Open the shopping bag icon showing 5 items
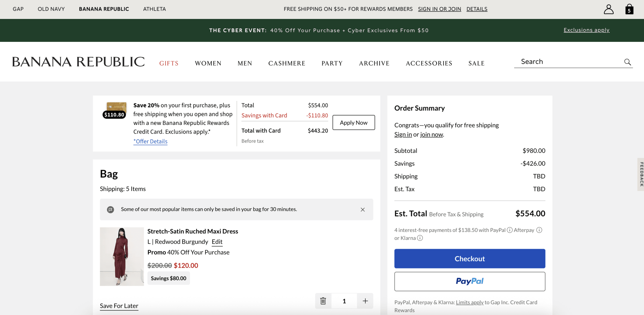 coord(629,9)
